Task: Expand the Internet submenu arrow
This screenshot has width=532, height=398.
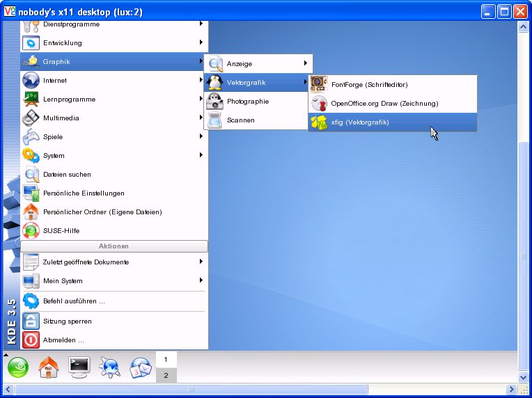Action: (x=201, y=80)
